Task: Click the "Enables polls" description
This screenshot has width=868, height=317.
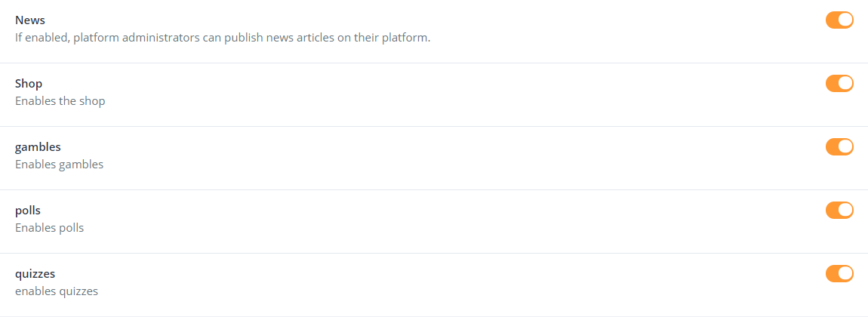Action: 50,227
